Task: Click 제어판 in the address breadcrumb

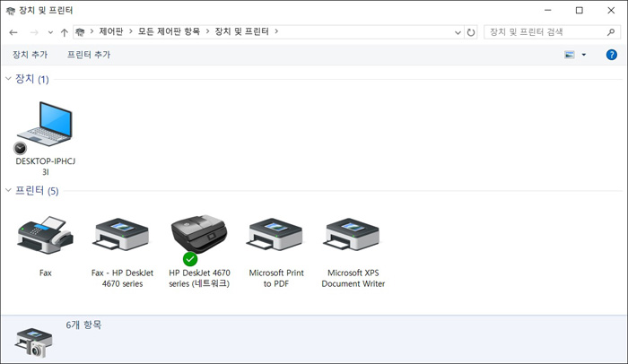Action: [111, 31]
